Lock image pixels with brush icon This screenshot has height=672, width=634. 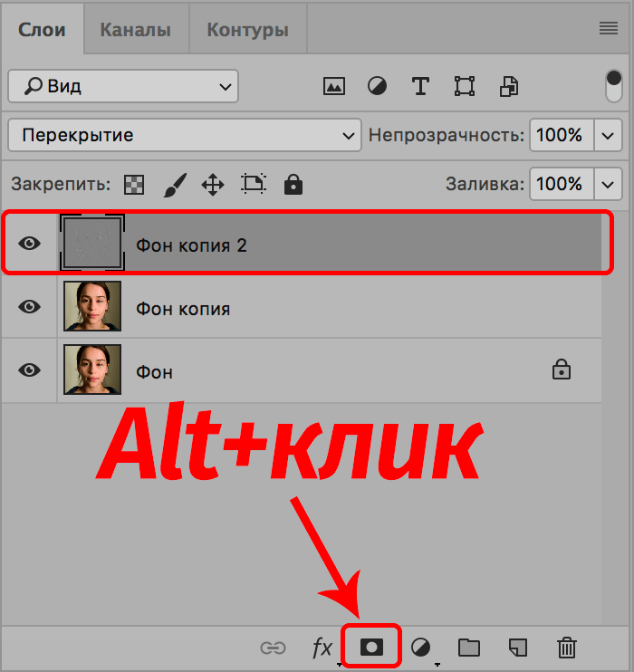174,185
